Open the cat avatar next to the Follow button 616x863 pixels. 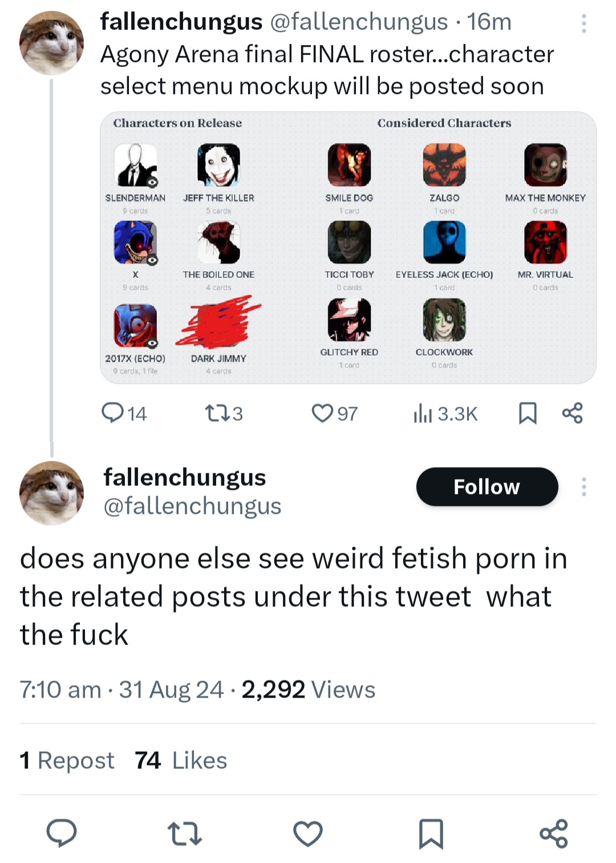[x=51, y=493]
